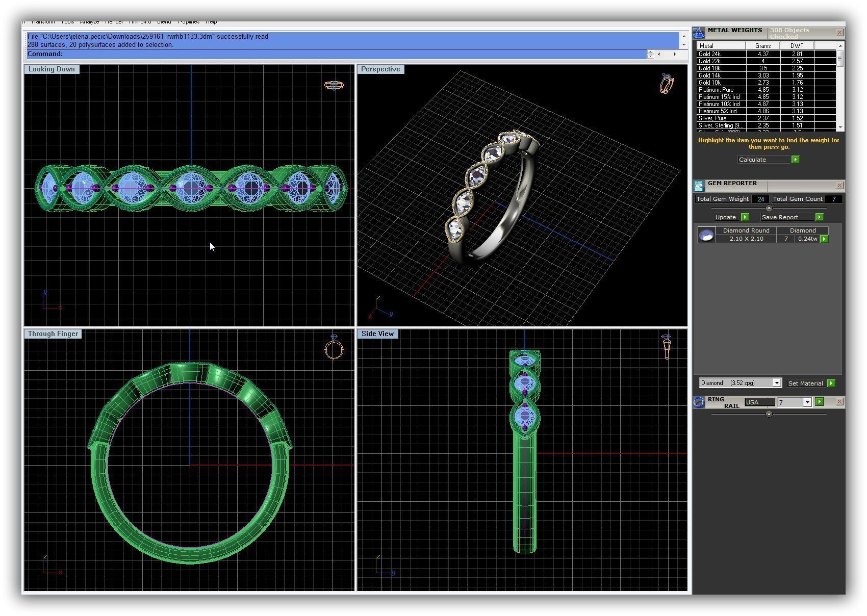Open the ring size 7 dropdown
The image size is (867, 616).
click(x=807, y=402)
